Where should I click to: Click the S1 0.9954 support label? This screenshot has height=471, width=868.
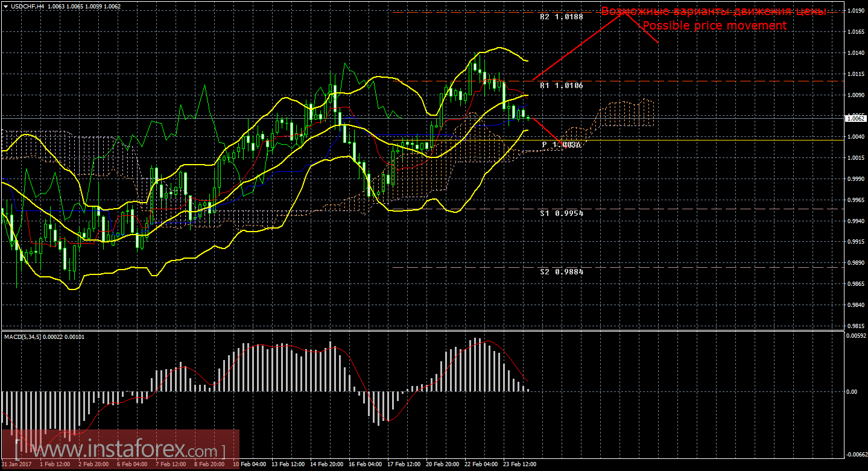(562, 213)
